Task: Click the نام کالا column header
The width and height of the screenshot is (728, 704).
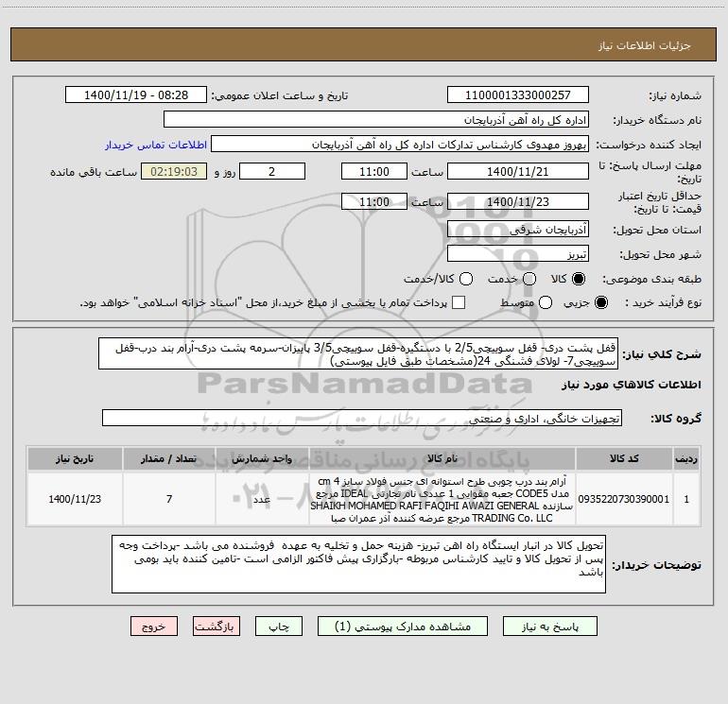Action: [442, 458]
